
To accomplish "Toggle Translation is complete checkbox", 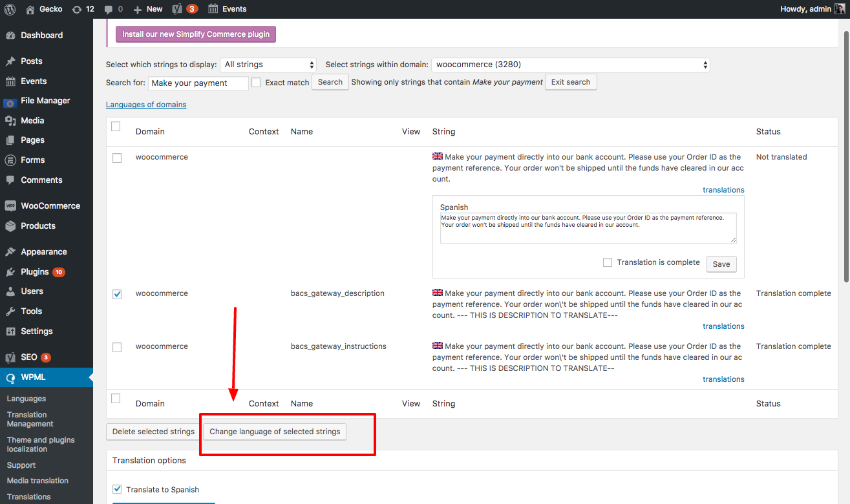I will click(x=608, y=262).
